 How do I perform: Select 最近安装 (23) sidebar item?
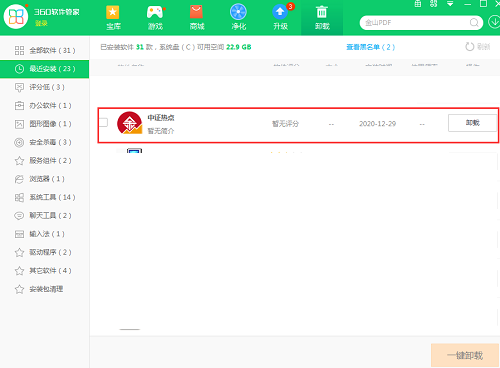[45, 69]
